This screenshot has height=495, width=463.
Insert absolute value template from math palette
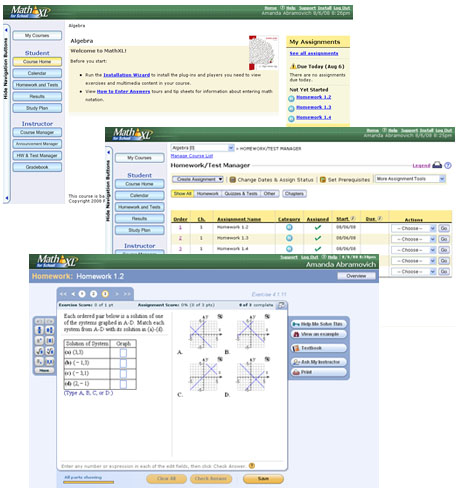50,341
